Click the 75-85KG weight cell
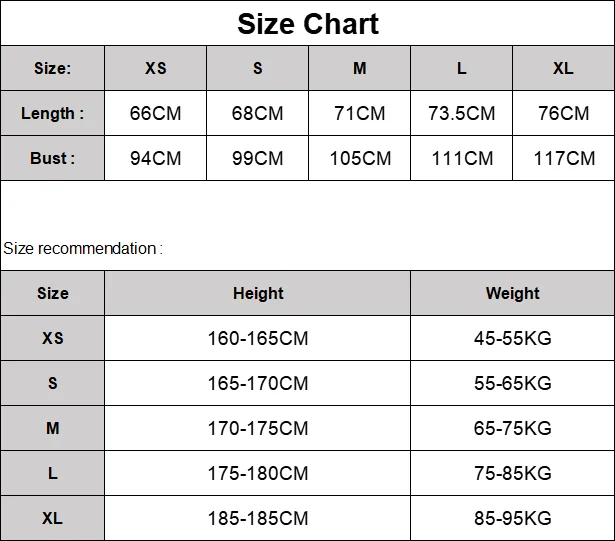Image resolution: width=615 pixels, height=541 pixels. coord(513,473)
